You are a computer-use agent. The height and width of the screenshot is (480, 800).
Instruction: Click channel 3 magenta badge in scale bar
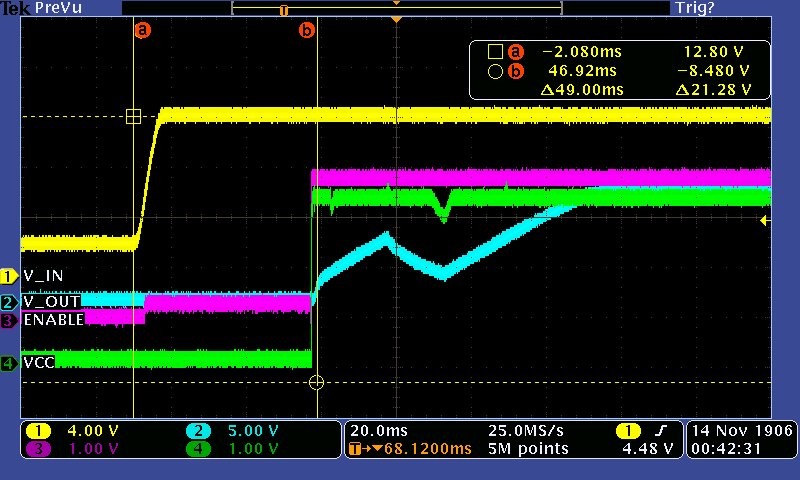pos(39,449)
